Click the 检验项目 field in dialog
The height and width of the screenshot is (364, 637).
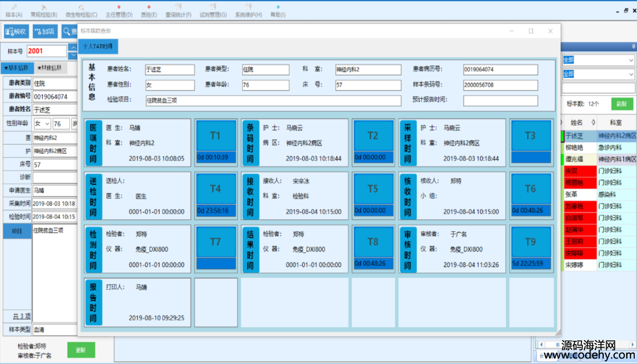273,101
